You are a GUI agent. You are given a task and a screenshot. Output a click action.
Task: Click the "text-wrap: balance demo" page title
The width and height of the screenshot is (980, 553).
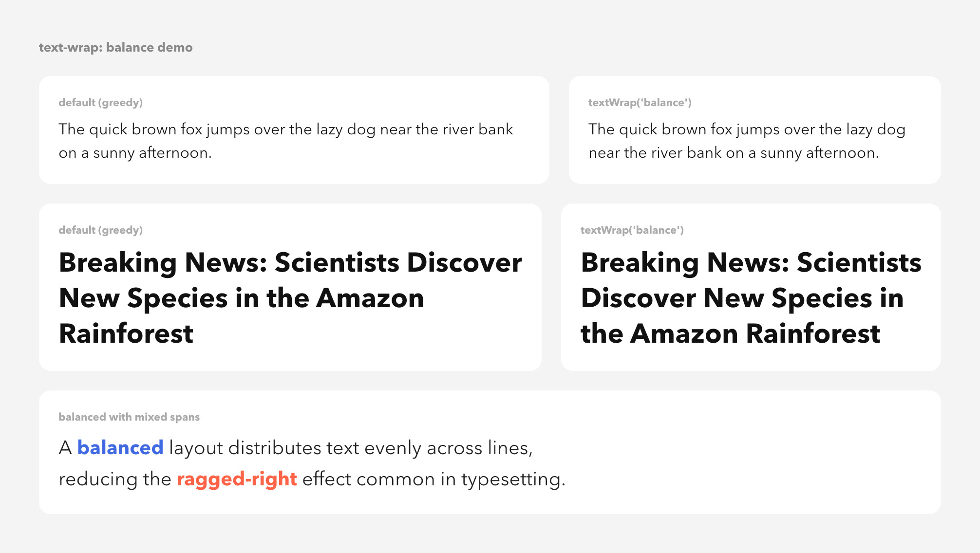tap(115, 47)
